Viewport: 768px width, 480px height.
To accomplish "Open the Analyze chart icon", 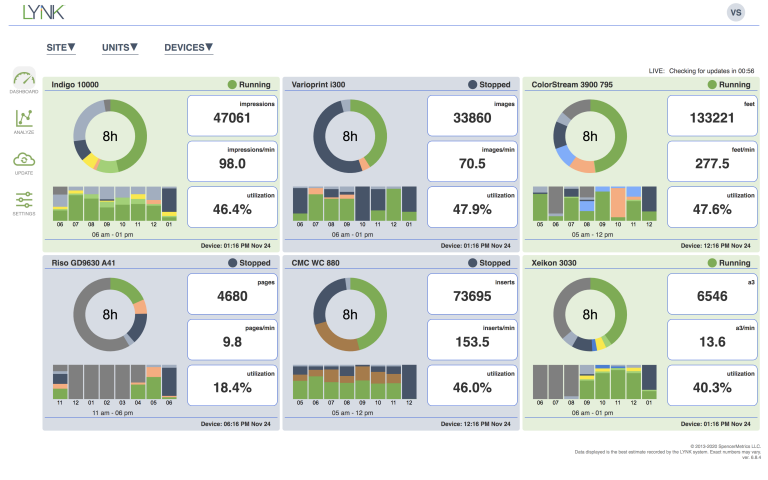I will pos(24,121).
